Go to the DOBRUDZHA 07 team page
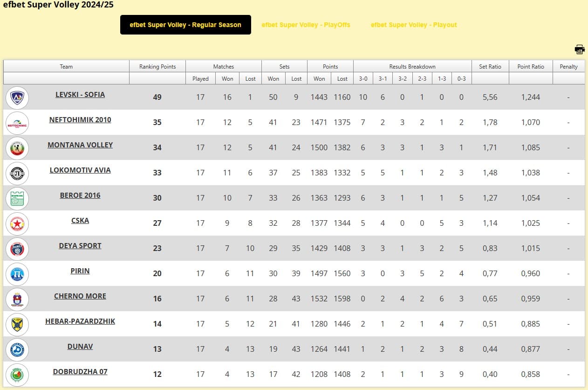Screen dimensions: 588x390 pyautogui.click(x=80, y=372)
